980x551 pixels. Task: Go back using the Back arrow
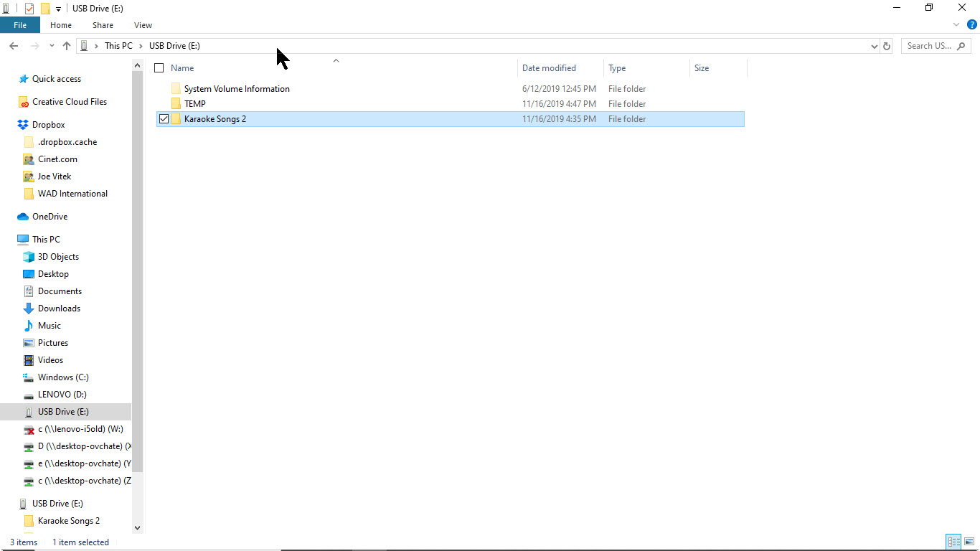(x=14, y=46)
